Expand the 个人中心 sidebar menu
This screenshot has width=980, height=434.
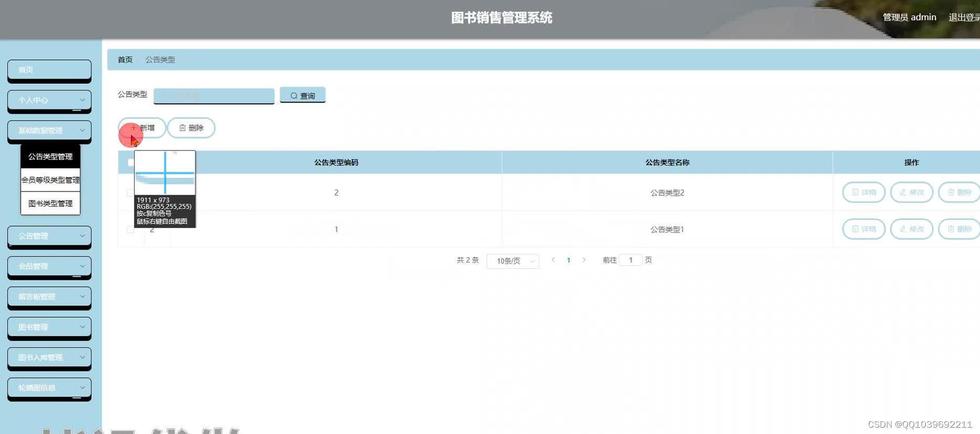49,100
